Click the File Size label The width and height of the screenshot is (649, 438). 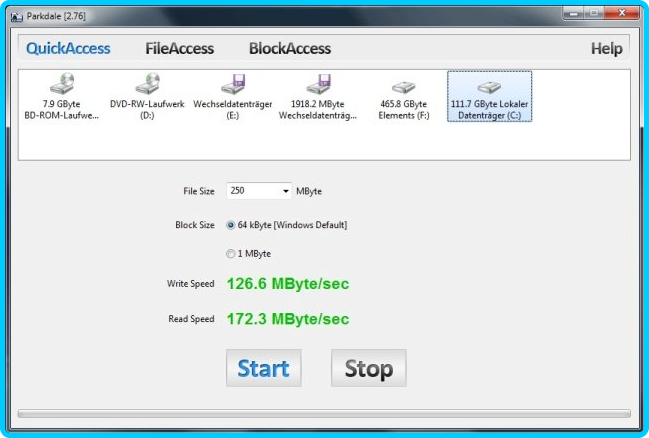coord(199,191)
